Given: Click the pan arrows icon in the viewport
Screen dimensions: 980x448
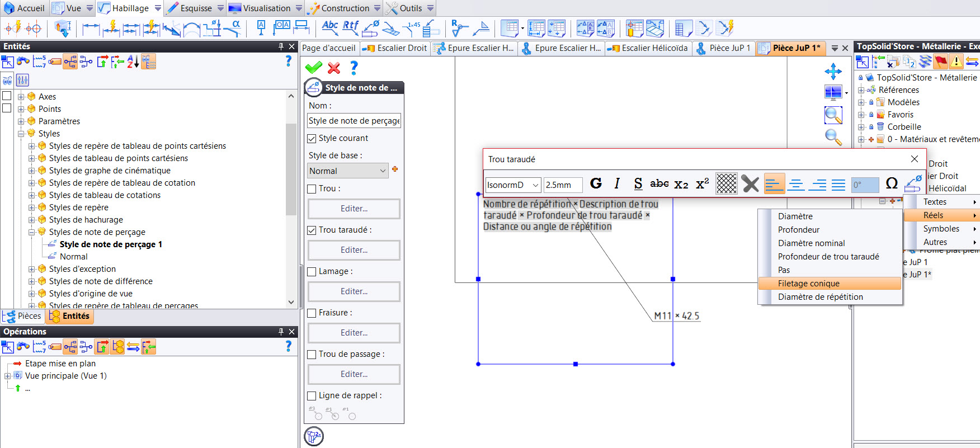Looking at the screenshot, I should (x=833, y=71).
